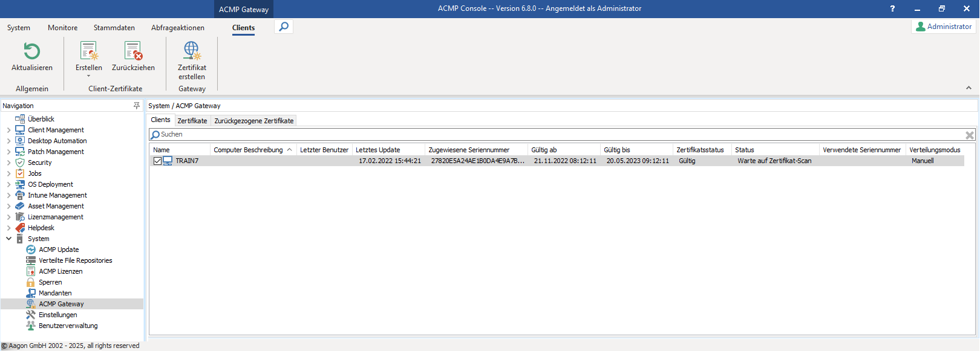Screen dimensions: 980x351
Task: Select Sperren lock item in navigation
Action: tap(50, 282)
